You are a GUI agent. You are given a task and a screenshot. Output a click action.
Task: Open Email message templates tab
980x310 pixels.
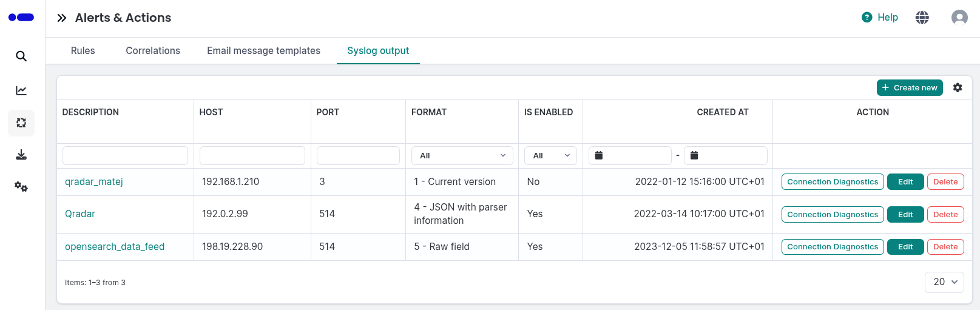tap(263, 51)
